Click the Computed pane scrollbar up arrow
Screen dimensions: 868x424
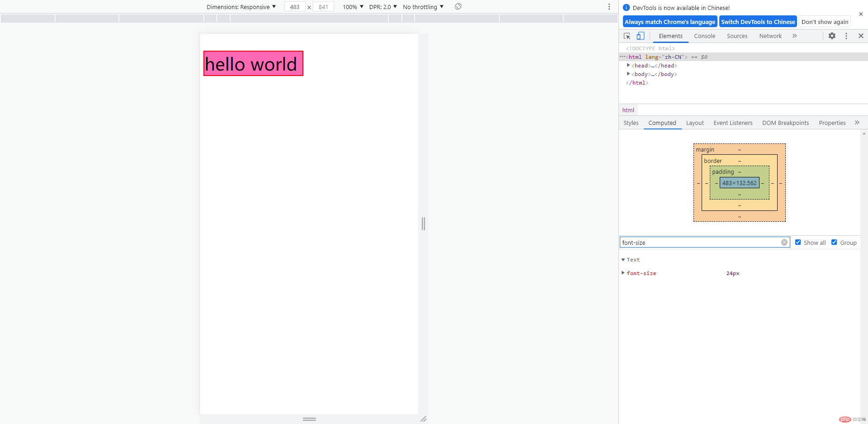pos(864,133)
